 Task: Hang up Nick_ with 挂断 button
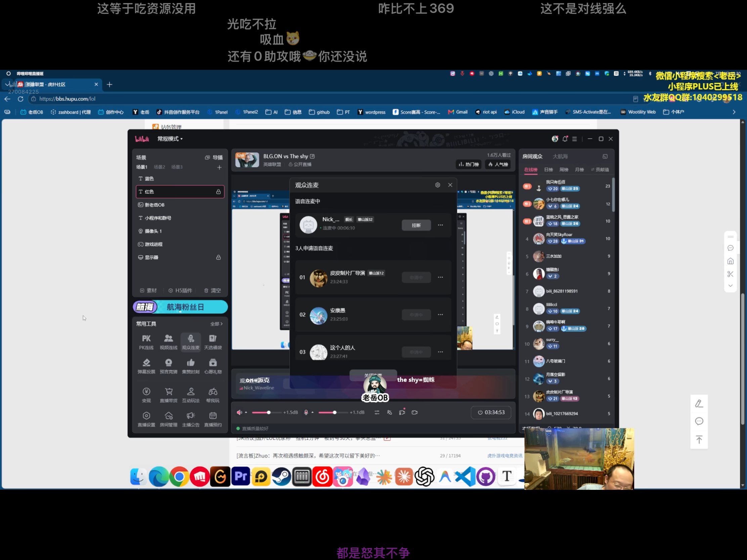[416, 225]
